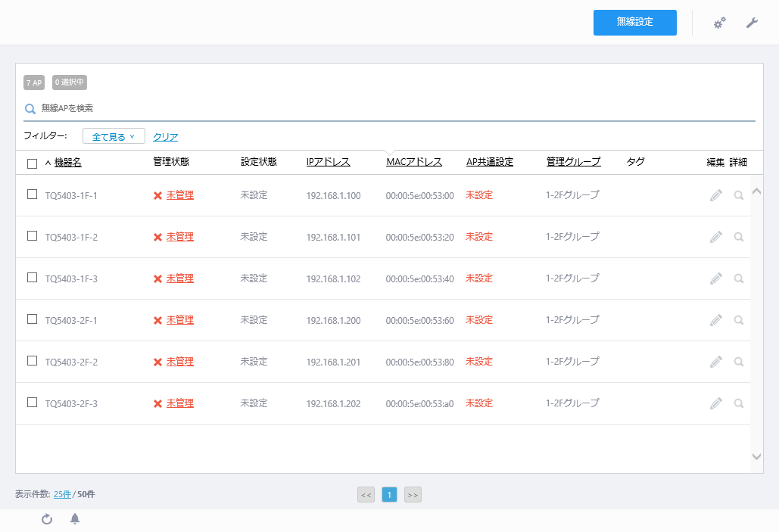Check the TQ5403-1F-1 row checkbox
Screen dimensions: 779x532
(33, 194)
